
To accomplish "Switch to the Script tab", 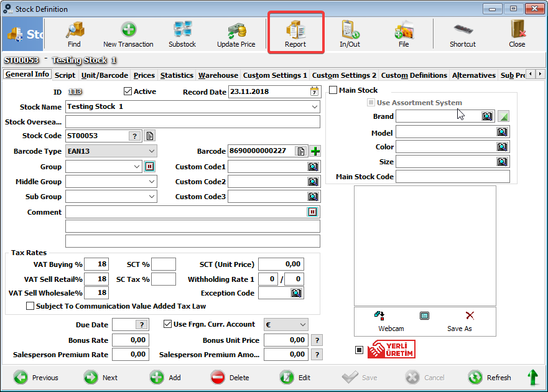I will [65, 75].
